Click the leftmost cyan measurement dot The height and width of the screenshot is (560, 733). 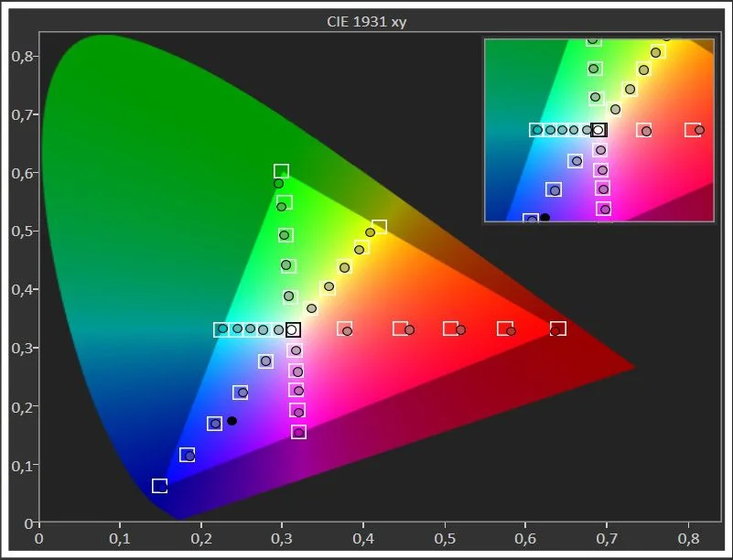point(224,328)
